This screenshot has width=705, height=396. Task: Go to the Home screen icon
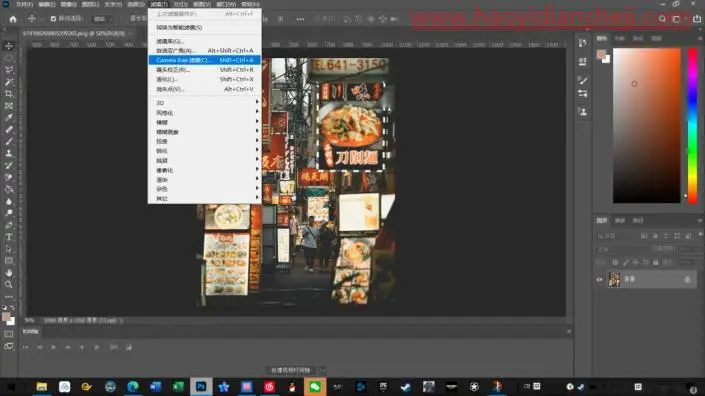13,19
